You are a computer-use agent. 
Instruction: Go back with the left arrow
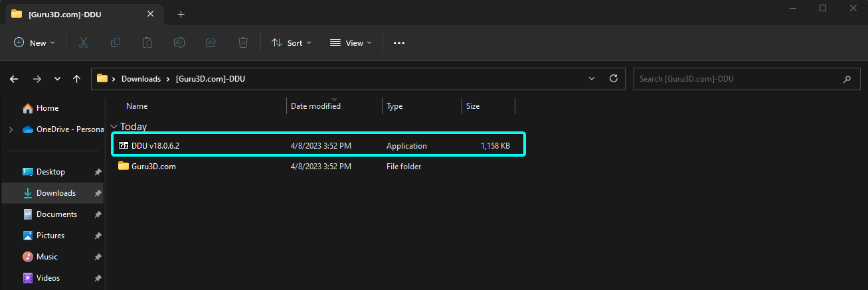pos(14,79)
